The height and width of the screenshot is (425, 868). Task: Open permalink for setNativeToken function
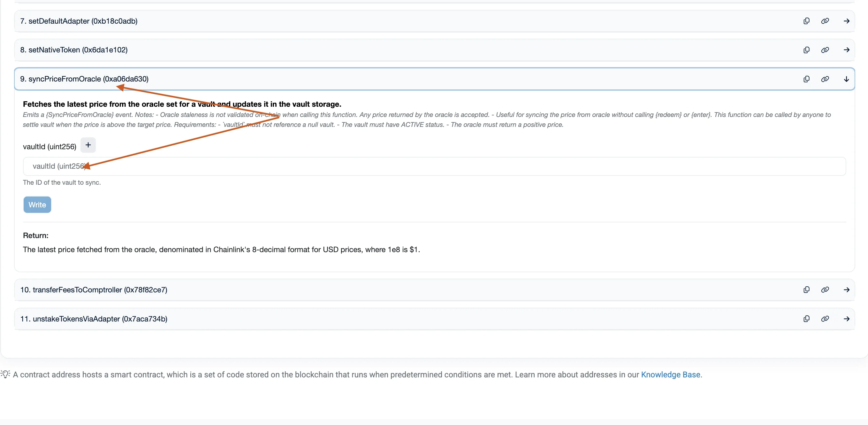point(825,50)
